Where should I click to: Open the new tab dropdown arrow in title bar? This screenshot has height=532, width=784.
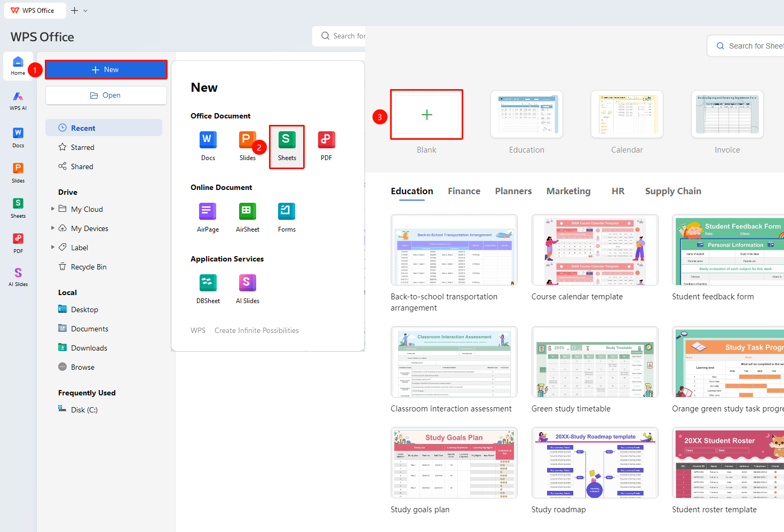point(85,11)
